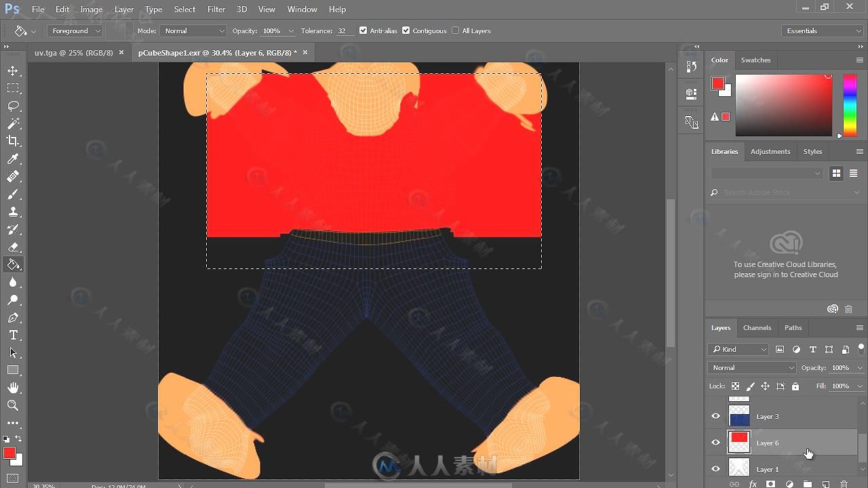This screenshot has height=488, width=868.
Task: Toggle the Contiguous checkbox
Action: [406, 30]
